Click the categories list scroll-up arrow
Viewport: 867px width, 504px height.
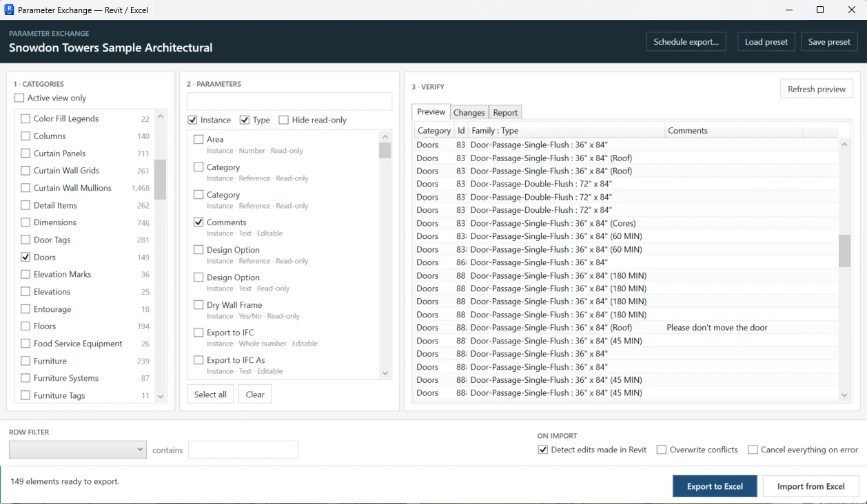click(161, 116)
